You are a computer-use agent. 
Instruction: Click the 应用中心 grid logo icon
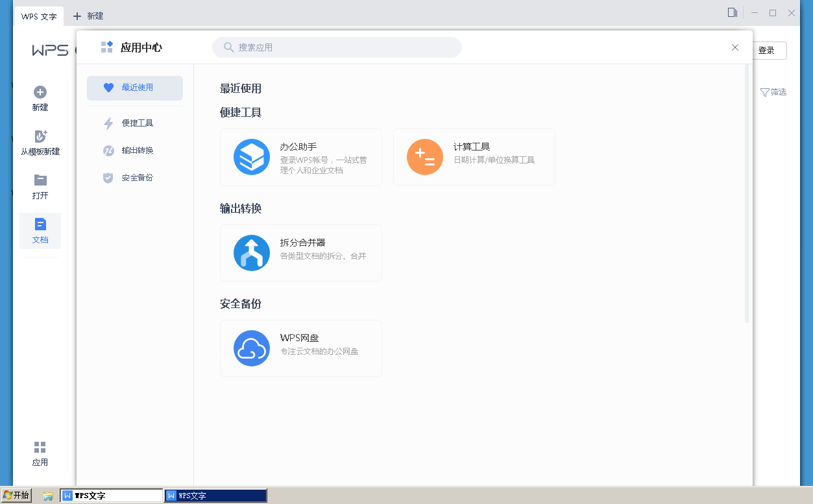pos(107,47)
